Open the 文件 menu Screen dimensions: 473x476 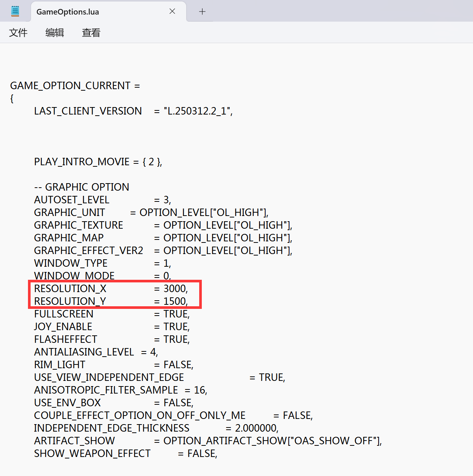tap(18, 33)
